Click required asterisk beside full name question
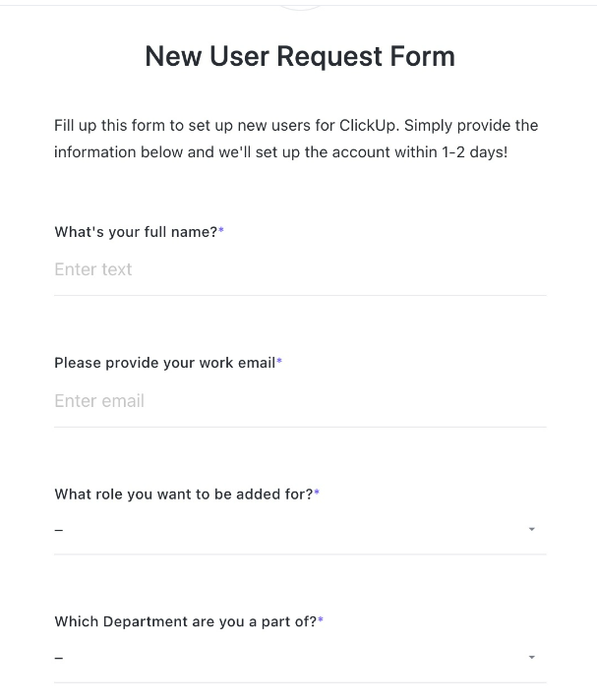 coord(221,230)
